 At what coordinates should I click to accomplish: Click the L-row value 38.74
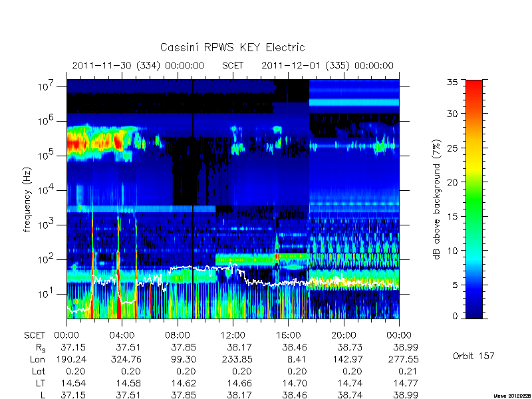point(350,395)
